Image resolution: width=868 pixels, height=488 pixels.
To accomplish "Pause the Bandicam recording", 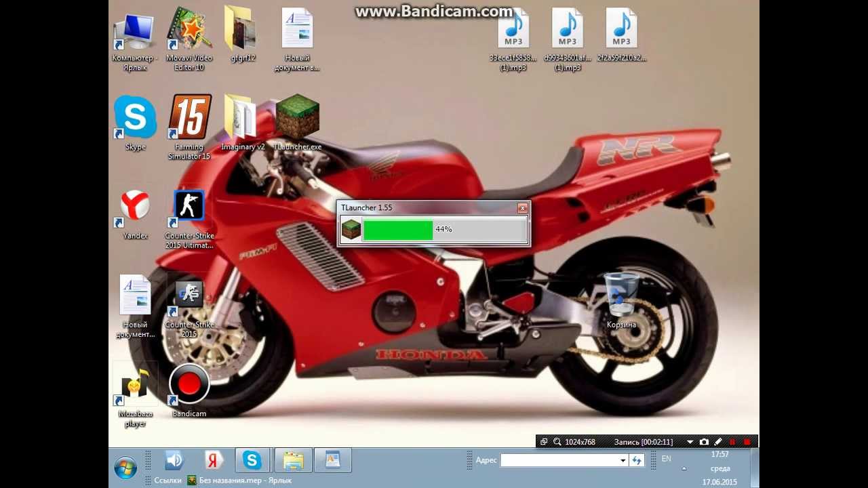I will (732, 442).
